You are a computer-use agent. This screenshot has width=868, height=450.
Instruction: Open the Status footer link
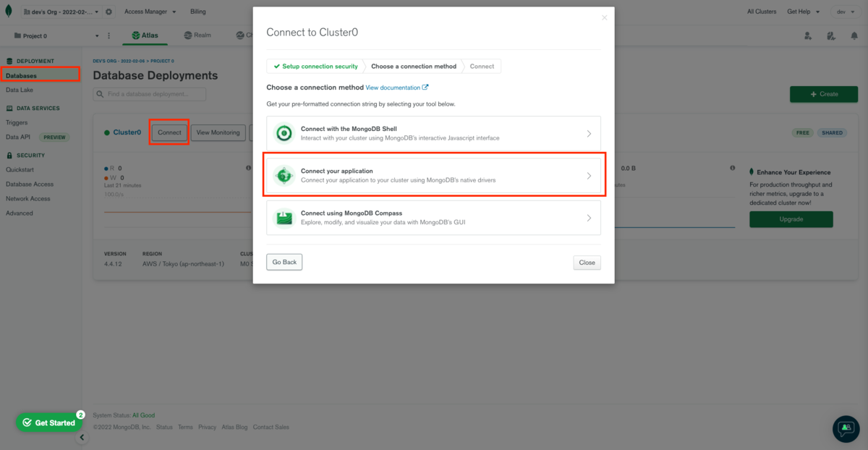164,427
